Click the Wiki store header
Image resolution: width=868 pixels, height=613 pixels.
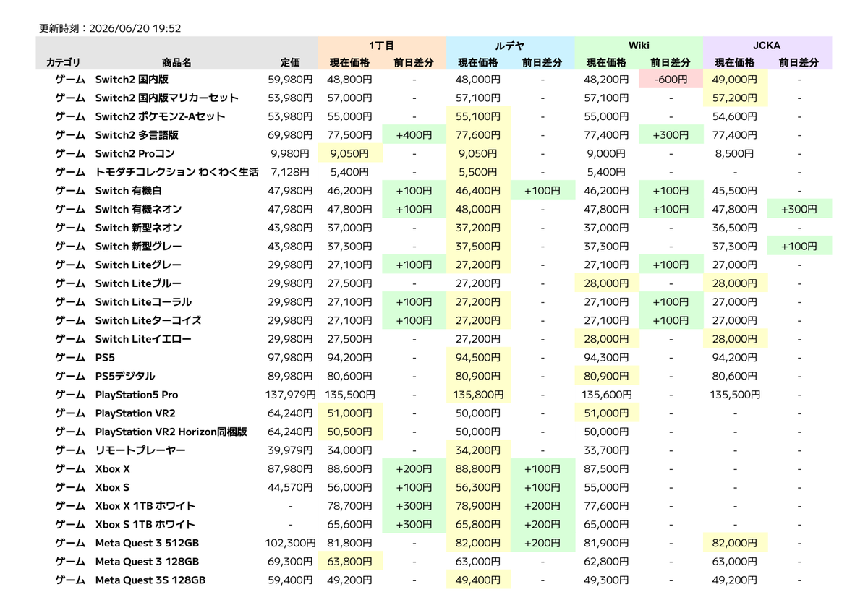click(639, 45)
